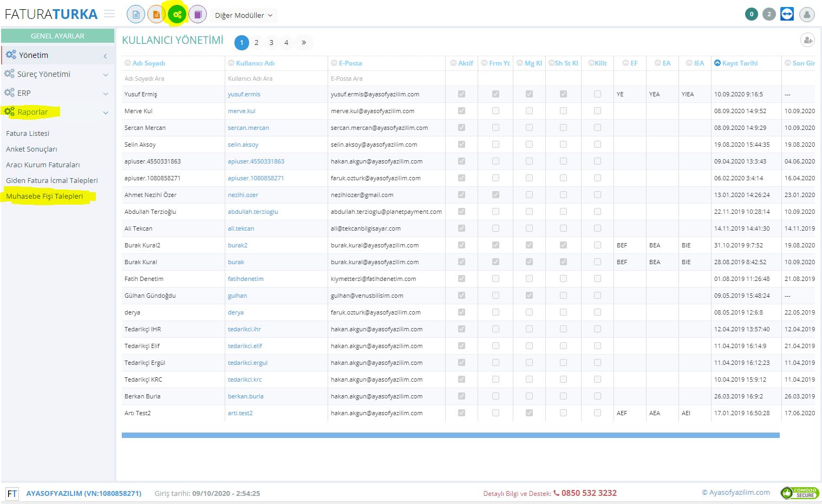Open Muhasebe Fişi Talepleri
822x504 pixels.
pyautogui.click(x=44, y=196)
